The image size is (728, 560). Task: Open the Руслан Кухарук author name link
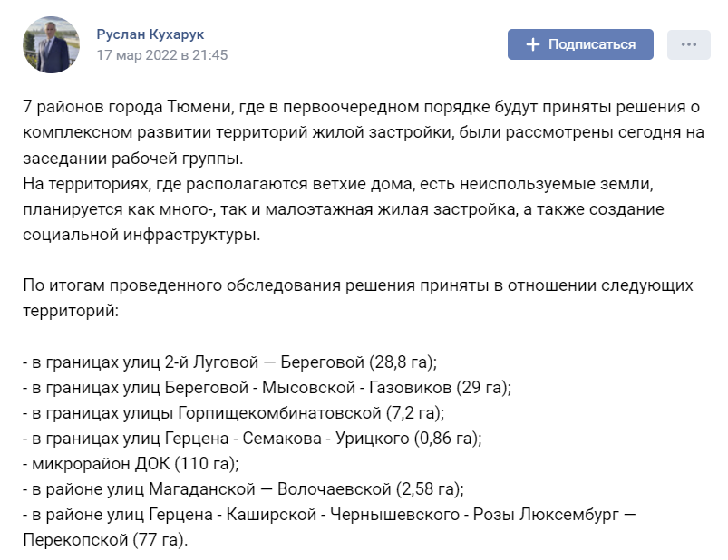point(150,34)
